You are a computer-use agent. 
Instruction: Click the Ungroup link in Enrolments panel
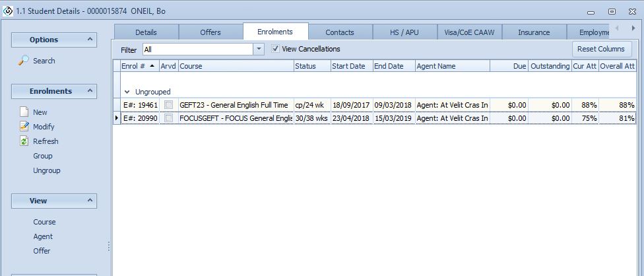coord(46,170)
